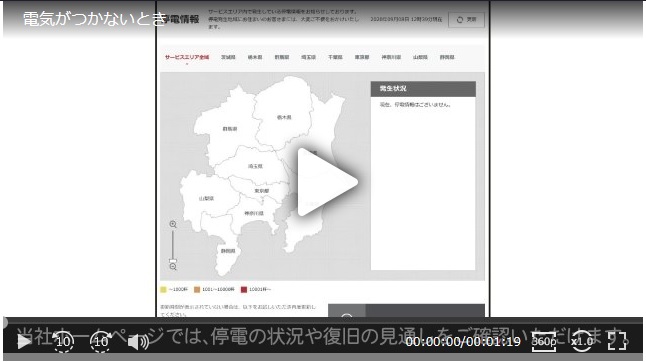Click the seek bar handle at video start
Viewport: 646px width, 362px height.
[x=4, y=322]
